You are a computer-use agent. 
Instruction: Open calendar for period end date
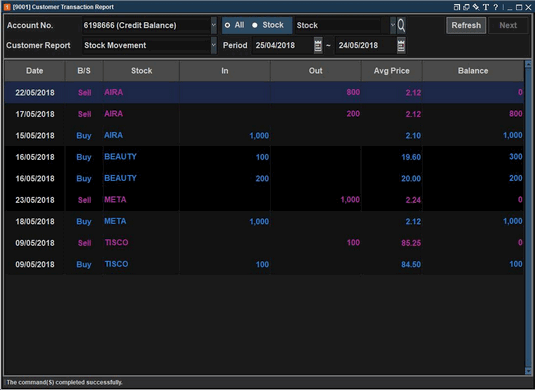[401, 45]
